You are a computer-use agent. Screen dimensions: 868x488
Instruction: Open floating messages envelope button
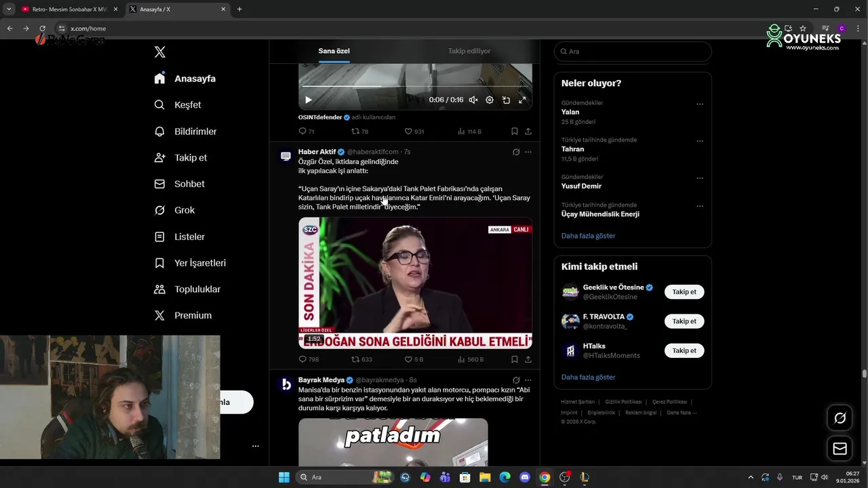[x=840, y=448]
